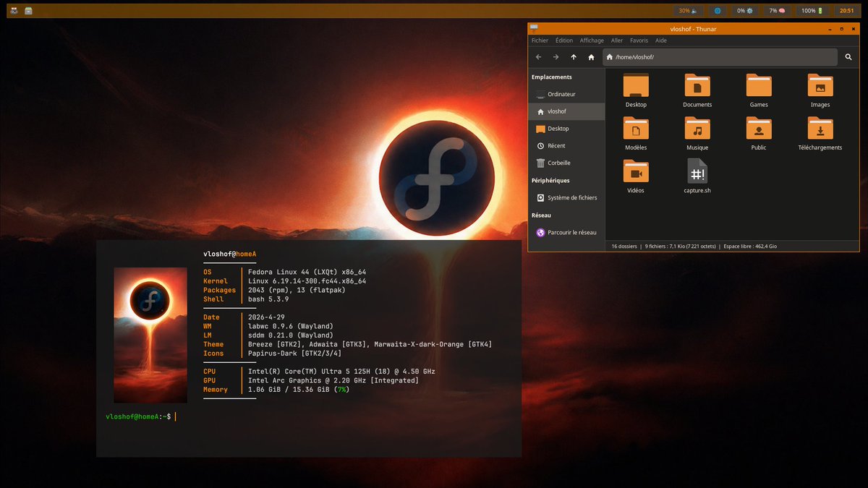The image size is (868, 488).
Task: Open Système de fichiers under Périphériques
Action: [566, 197]
